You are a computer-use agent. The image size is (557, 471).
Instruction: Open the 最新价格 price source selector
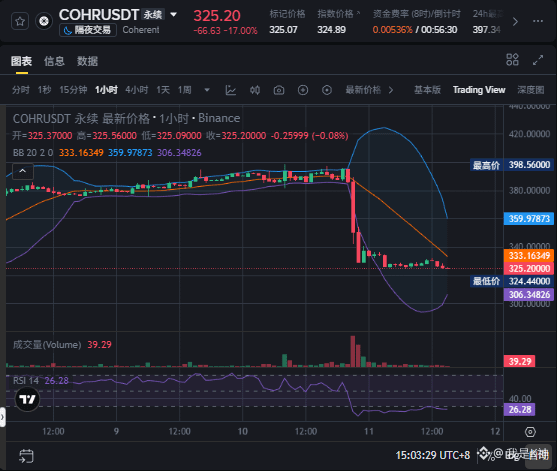[369, 90]
